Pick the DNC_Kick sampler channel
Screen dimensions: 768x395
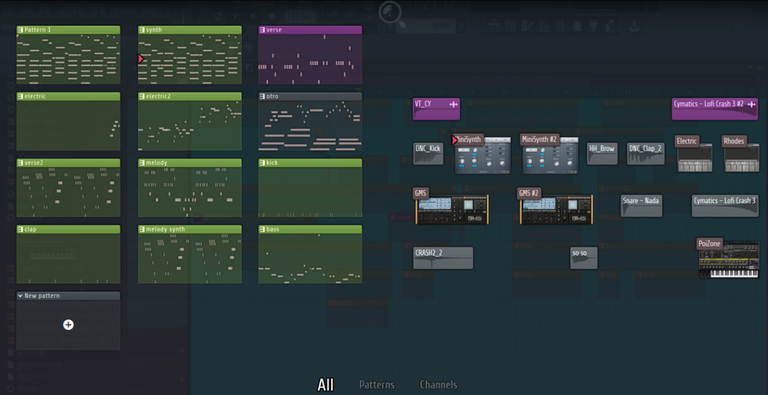click(429, 154)
